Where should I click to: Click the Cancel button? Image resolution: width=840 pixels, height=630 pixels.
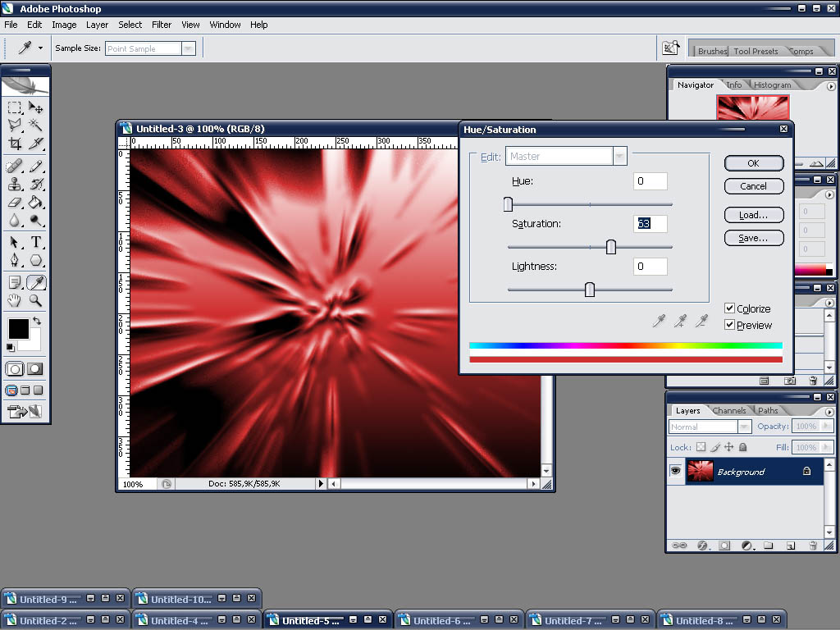753,186
